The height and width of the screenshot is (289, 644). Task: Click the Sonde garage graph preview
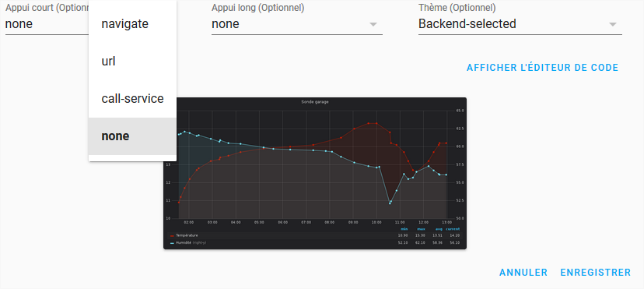click(x=315, y=173)
